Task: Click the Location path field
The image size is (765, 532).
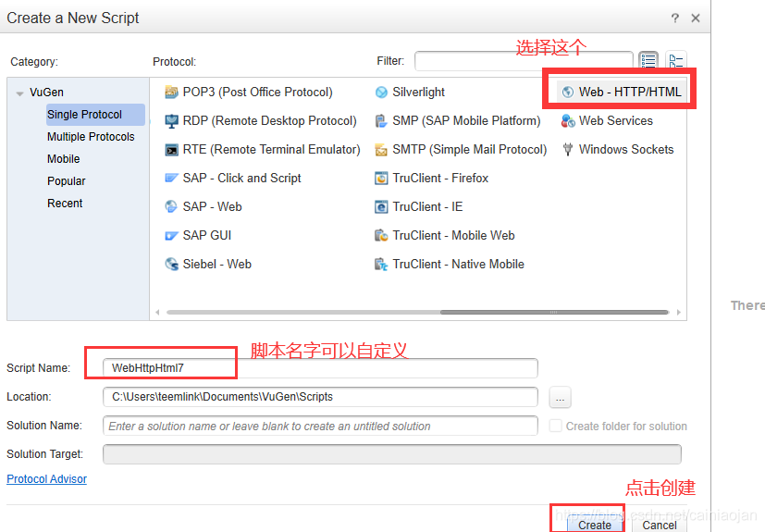Action: click(x=321, y=397)
